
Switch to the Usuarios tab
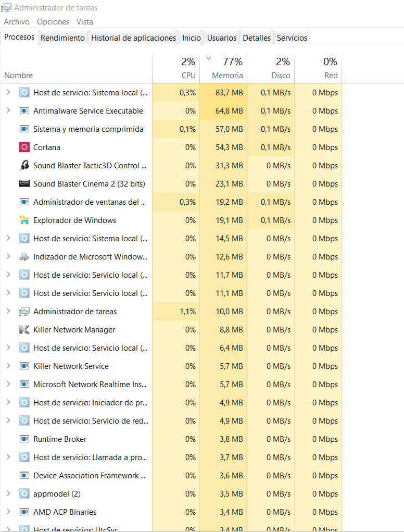tap(222, 38)
